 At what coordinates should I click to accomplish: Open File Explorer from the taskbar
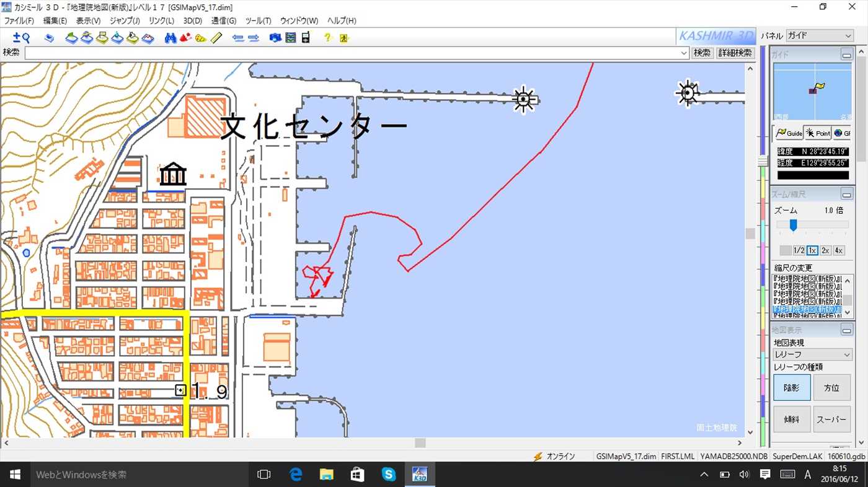(327, 475)
